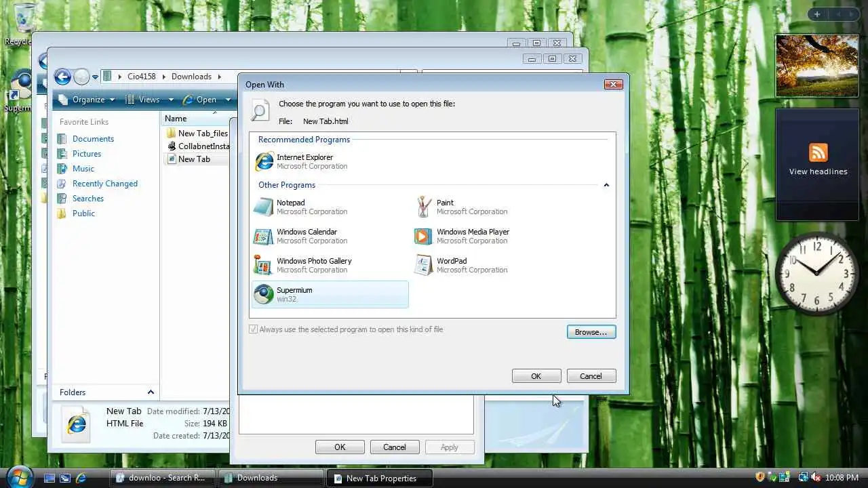
Task: Select Windows Calendar in program list
Action: pyautogui.click(x=330, y=236)
